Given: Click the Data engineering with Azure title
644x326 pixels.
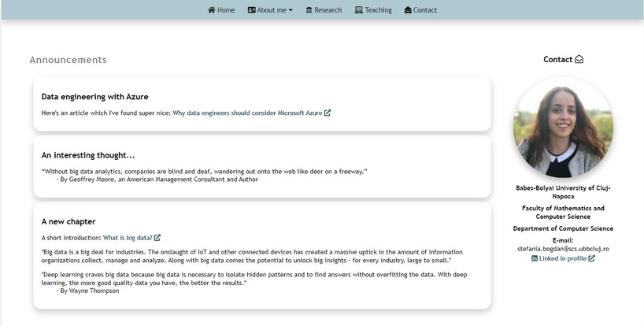Looking at the screenshot, I should tap(95, 97).
